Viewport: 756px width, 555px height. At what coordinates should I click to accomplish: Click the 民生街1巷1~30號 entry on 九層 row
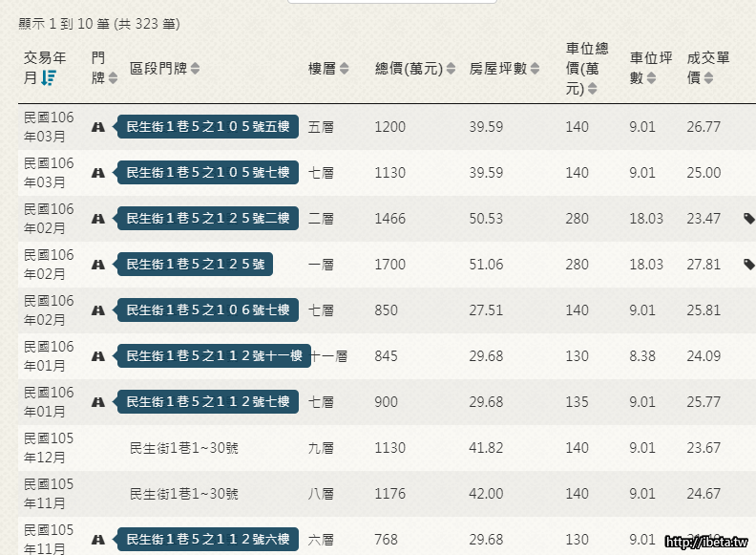click(x=184, y=448)
